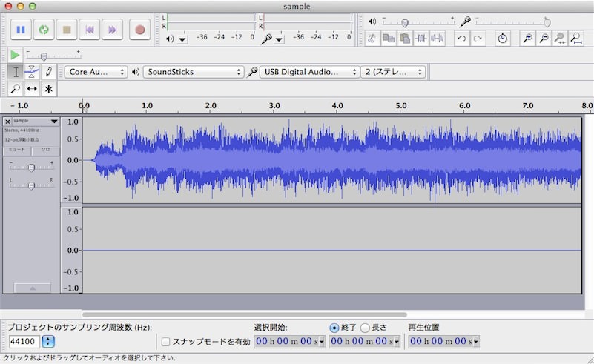Viewport: 594px width, 364px height.
Task: Click the Zoom In icon
Action: tap(527, 39)
